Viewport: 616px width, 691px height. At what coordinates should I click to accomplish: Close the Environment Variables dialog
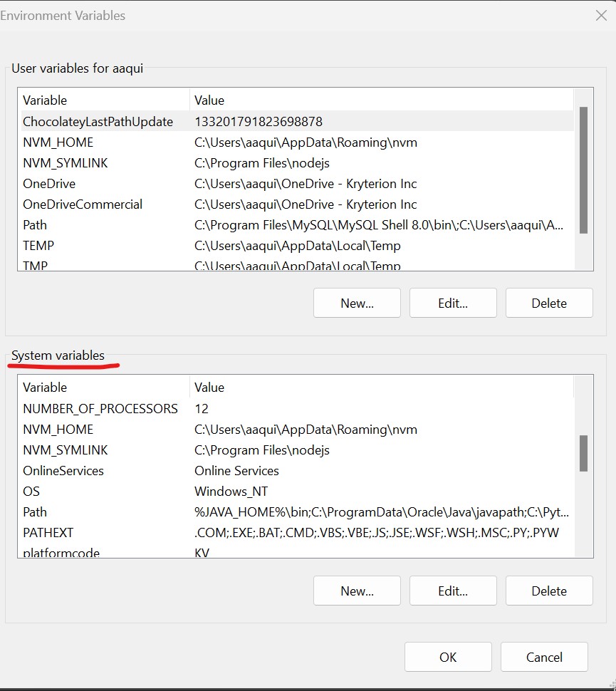(x=600, y=16)
